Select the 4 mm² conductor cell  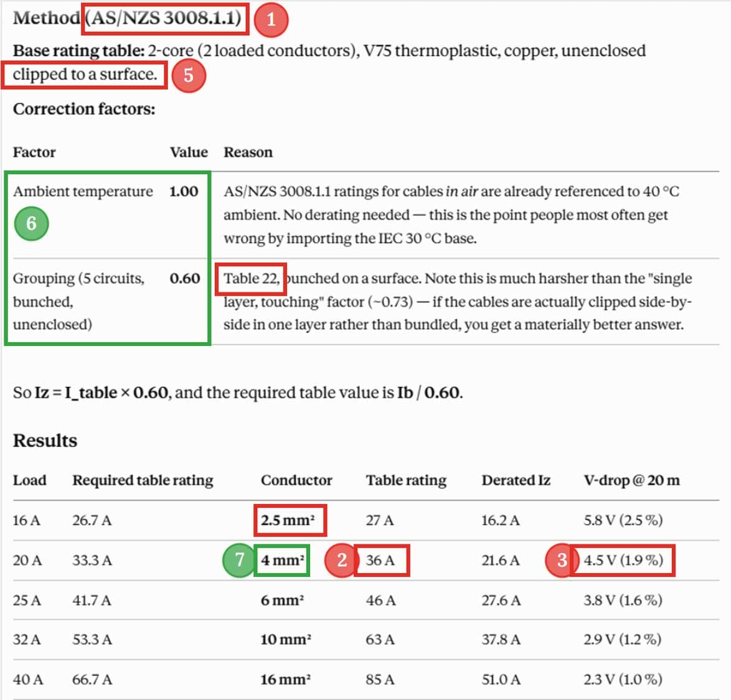282,560
